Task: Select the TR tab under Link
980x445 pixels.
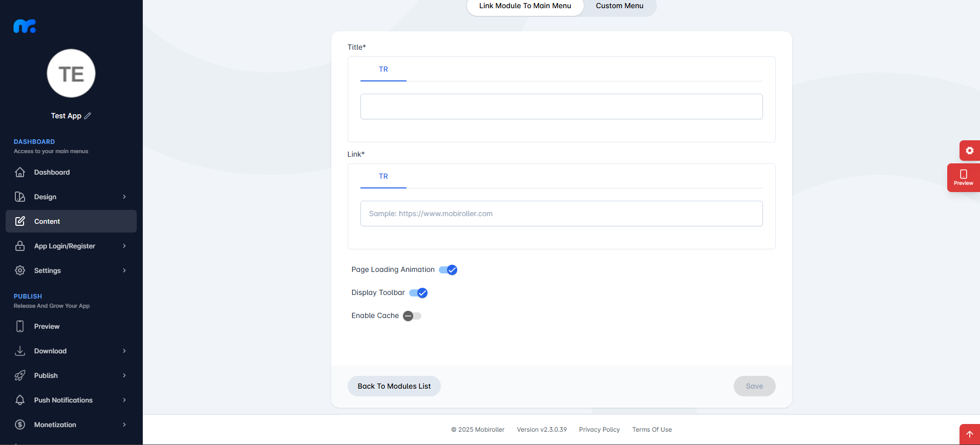Action: coord(384,176)
